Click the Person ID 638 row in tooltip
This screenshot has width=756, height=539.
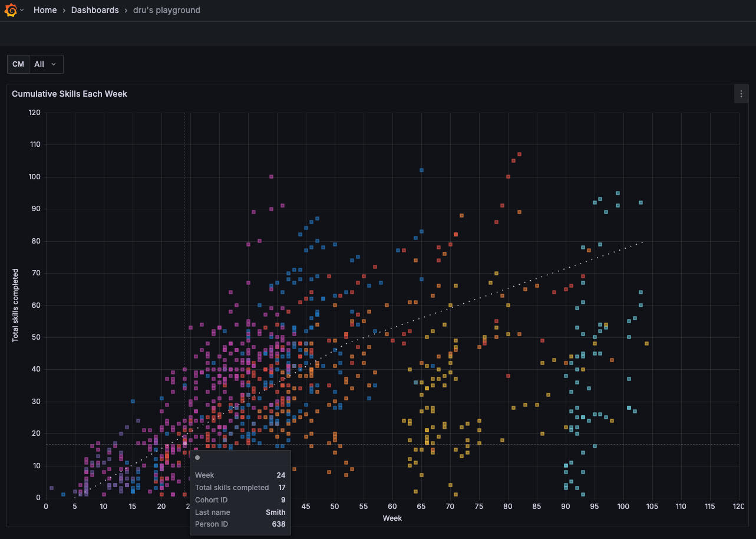coord(240,524)
